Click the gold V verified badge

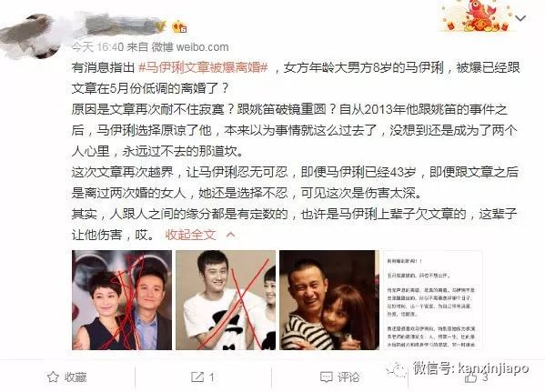coord(160,26)
